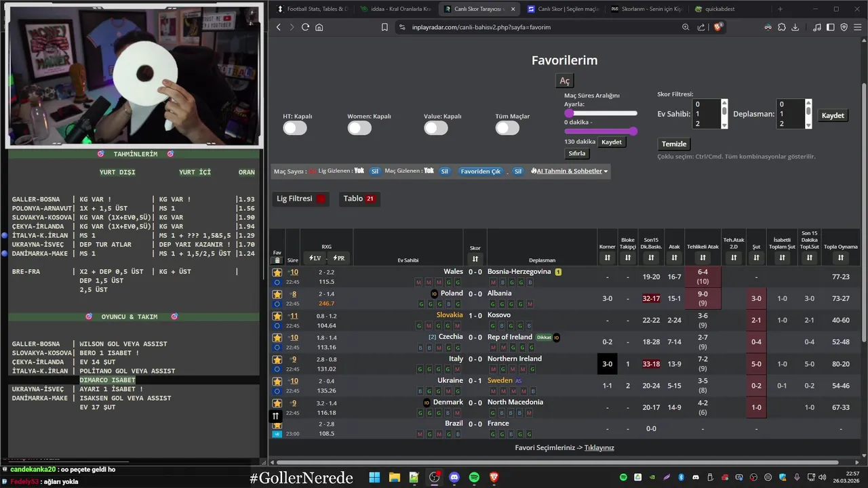
Task: Click Sil next to Lig Gizlenen
Action: [374, 171]
